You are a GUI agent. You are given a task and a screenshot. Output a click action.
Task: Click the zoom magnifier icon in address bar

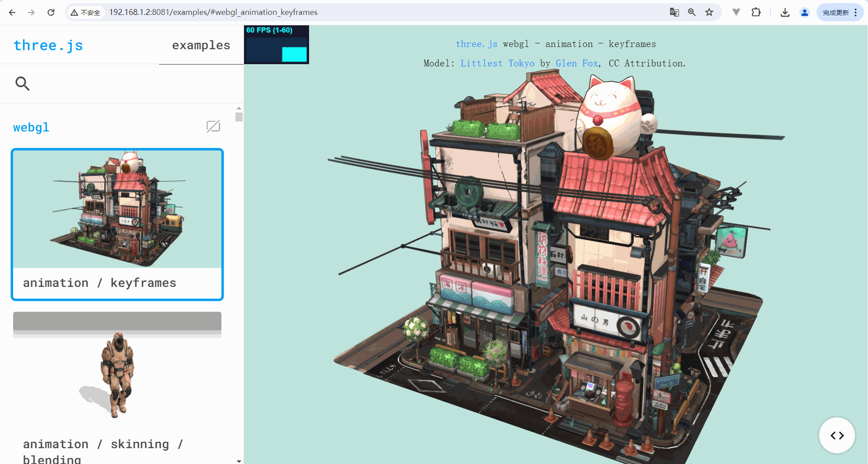(692, 12)
